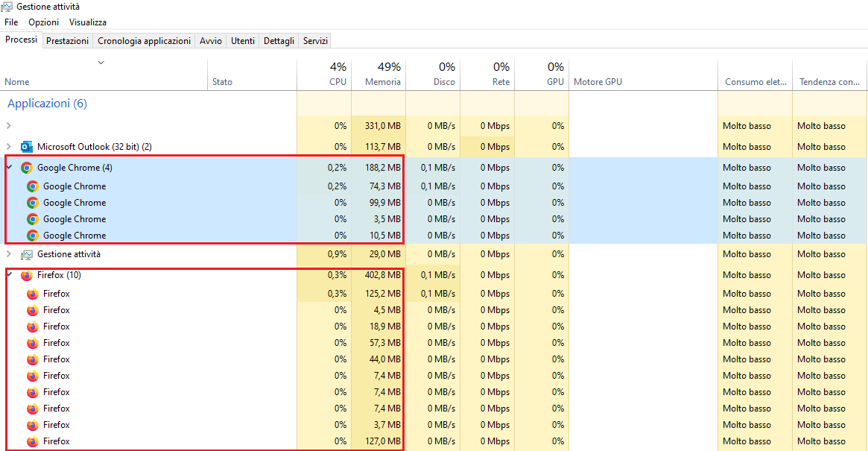Select the Processi tab
The height and width of the screenshot is (451, 868).
[x=21, y=40]
